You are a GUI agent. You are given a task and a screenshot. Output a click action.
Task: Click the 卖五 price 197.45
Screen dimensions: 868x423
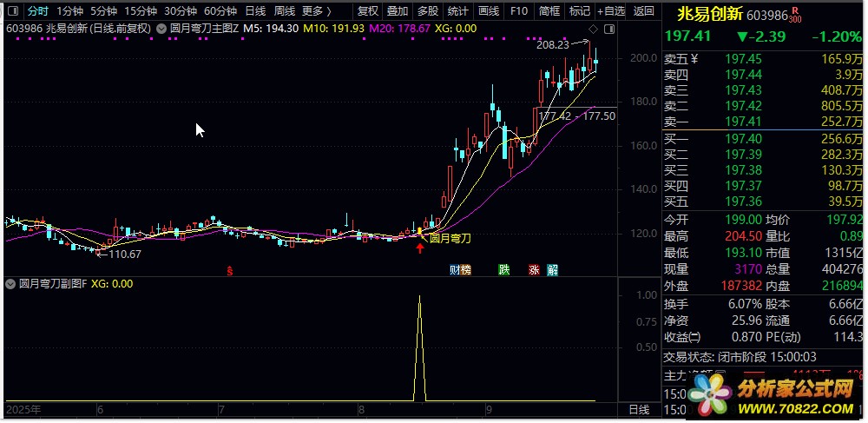(x=744, y=59)
